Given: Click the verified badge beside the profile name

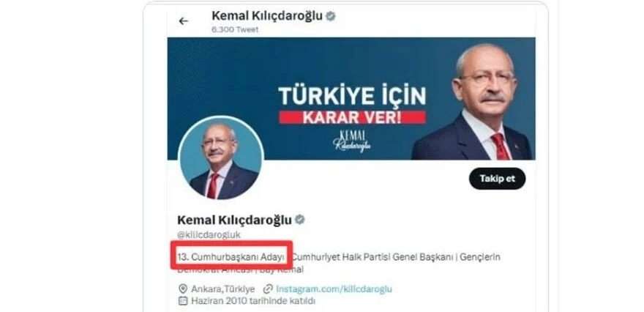Looking at the screenshot, I should point(300,220).
